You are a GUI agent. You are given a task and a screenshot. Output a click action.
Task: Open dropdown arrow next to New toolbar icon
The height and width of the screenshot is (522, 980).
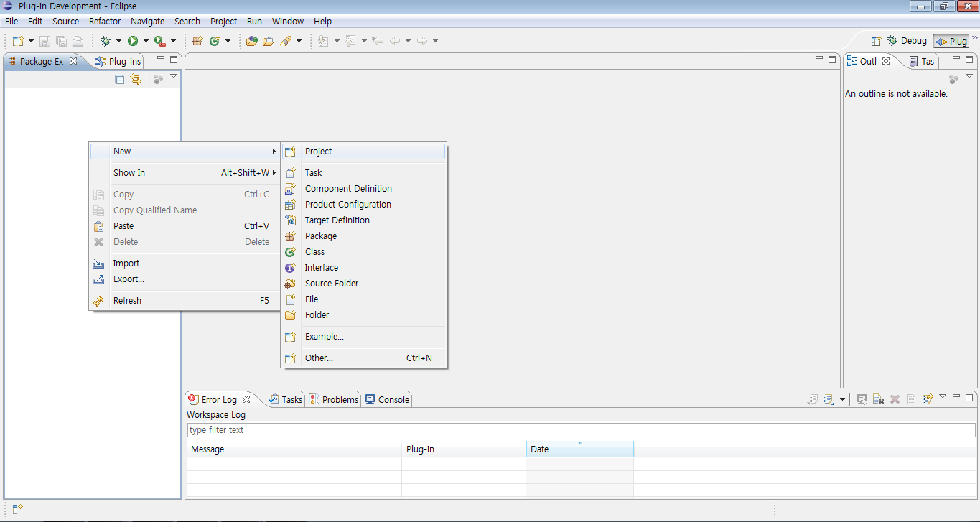pyautogui.click(x=31, y=41)
